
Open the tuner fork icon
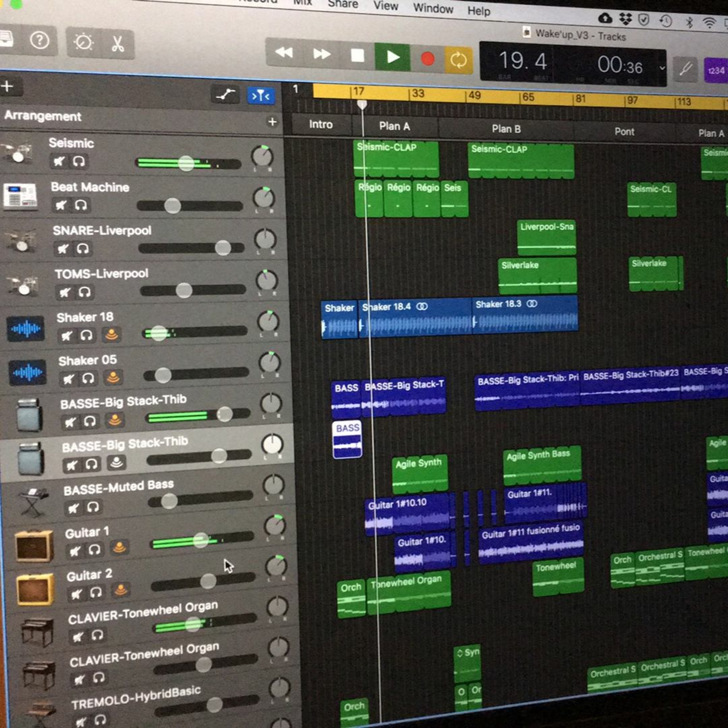click(686, 69)
